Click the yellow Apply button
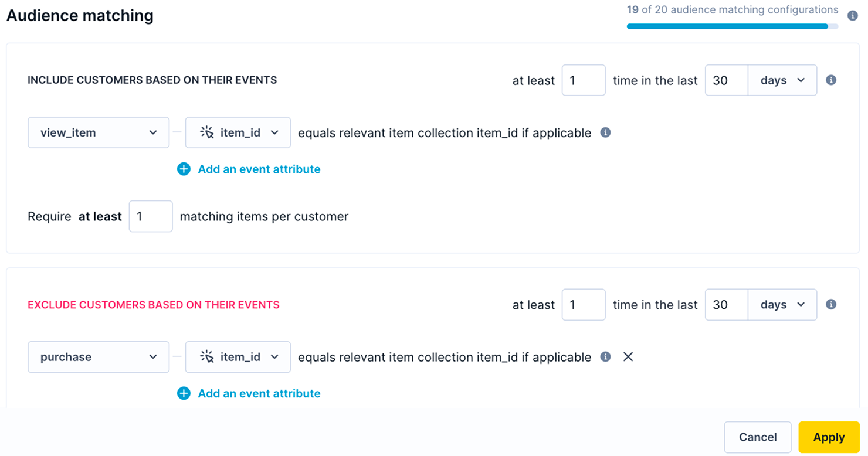 point(829,437)
